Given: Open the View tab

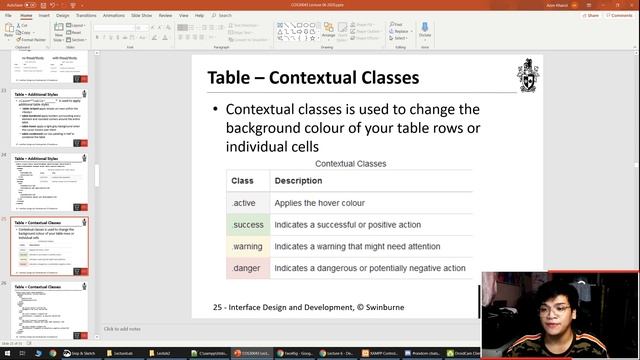Looking at the screenshot, I should pos(184,16).
